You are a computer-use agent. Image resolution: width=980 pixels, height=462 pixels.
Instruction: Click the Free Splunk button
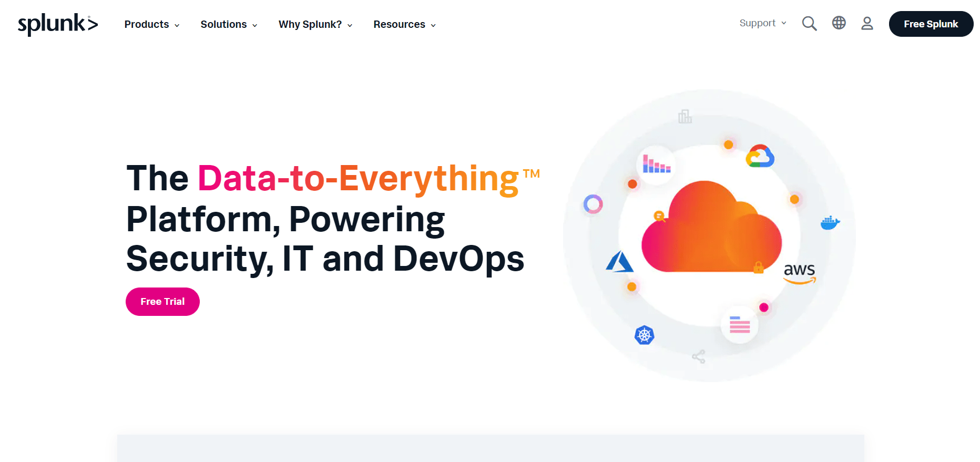coord(931,24)
